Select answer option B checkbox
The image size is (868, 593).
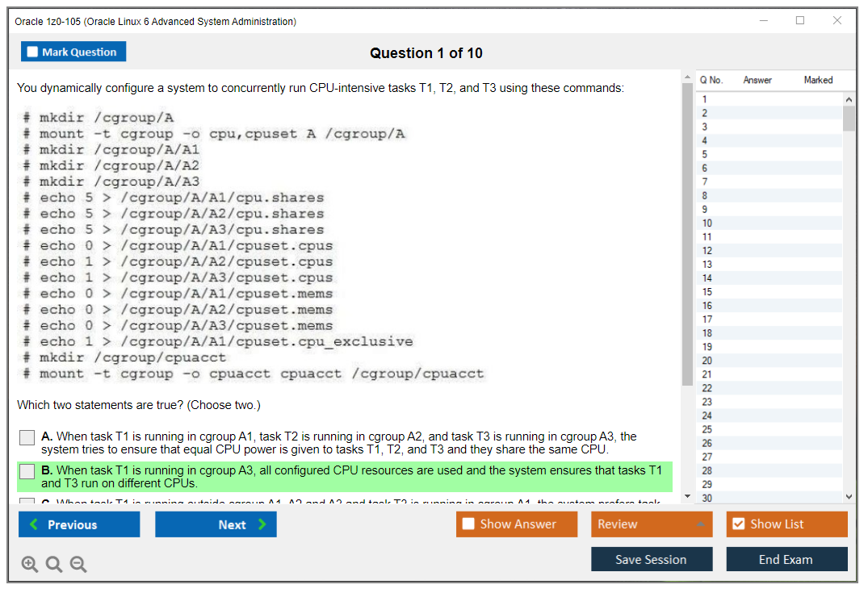tap(27, 471)
